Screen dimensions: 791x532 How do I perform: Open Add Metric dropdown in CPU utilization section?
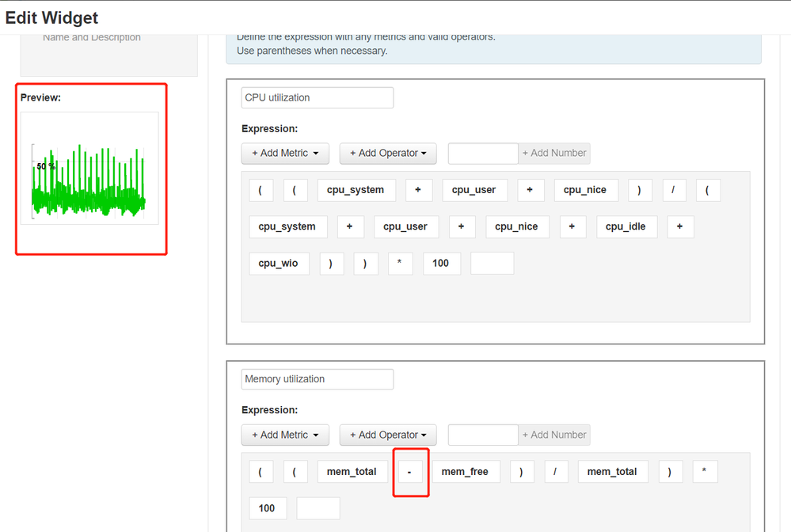coord(285,154)
